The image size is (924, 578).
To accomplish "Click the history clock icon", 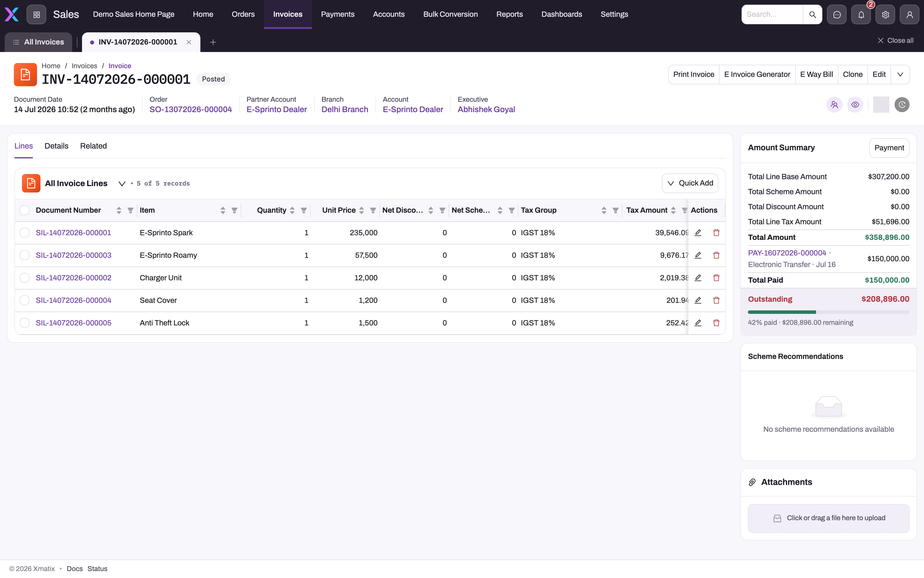I will tap(902, 105).
